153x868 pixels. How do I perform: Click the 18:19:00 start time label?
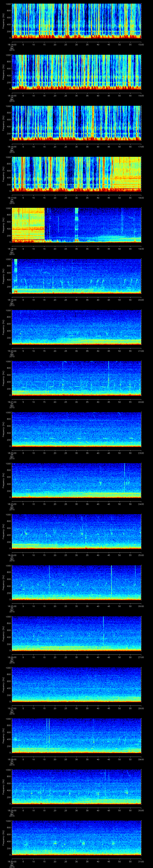pyautogui.click(x=12, y=300)
